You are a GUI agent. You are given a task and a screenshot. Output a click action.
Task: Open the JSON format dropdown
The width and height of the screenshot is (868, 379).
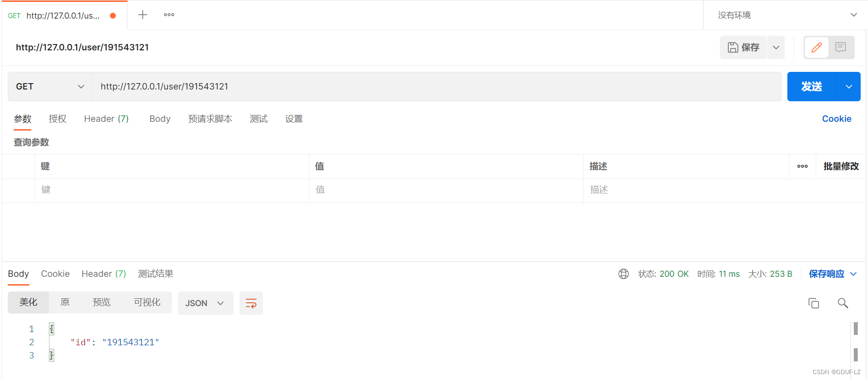(205, 303)
